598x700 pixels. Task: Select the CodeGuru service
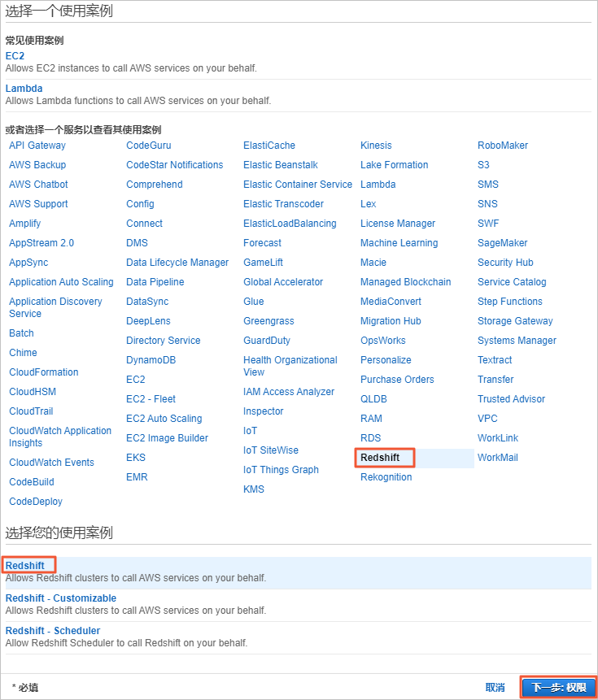click(149, 146)
